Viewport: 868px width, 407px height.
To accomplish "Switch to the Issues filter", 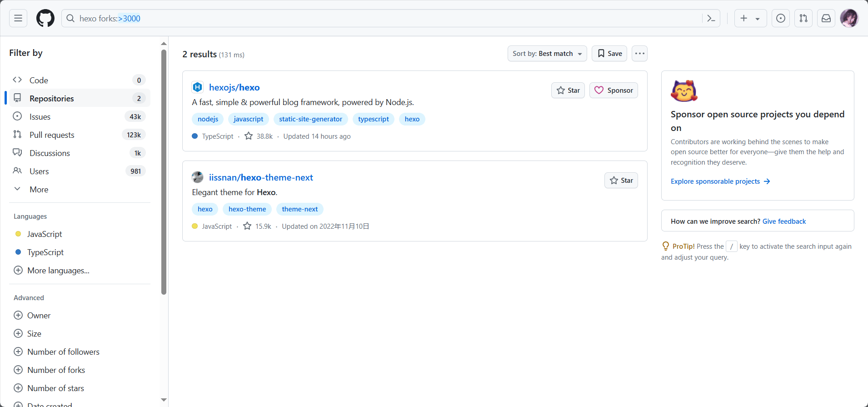I will click(x=40, y=117).
